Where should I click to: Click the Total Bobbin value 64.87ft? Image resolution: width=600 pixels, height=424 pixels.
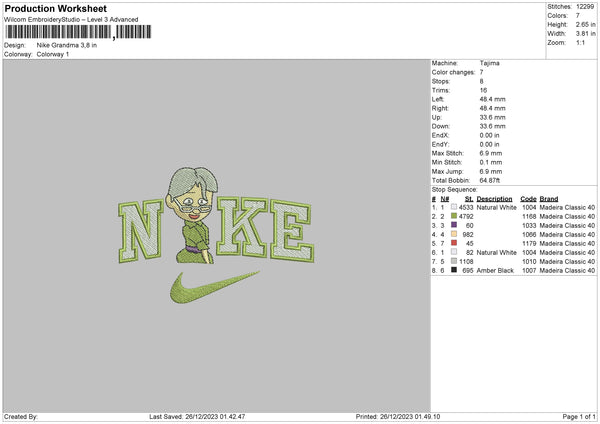[x=489, y=180]
